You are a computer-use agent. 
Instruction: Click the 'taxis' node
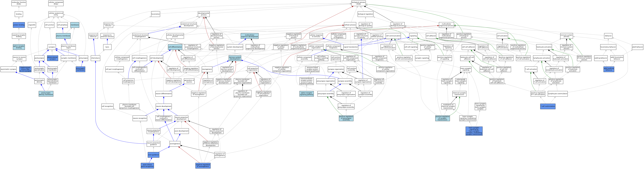pos(107,47)
